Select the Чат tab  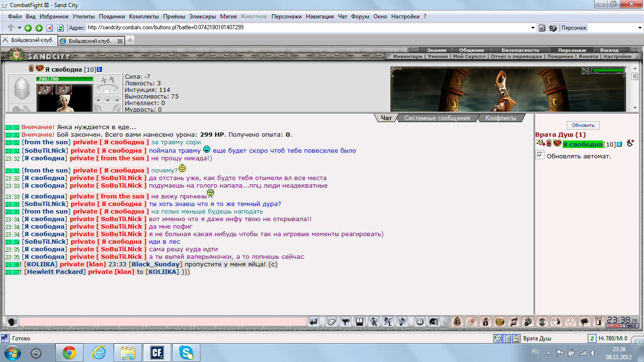click(386, 118)
